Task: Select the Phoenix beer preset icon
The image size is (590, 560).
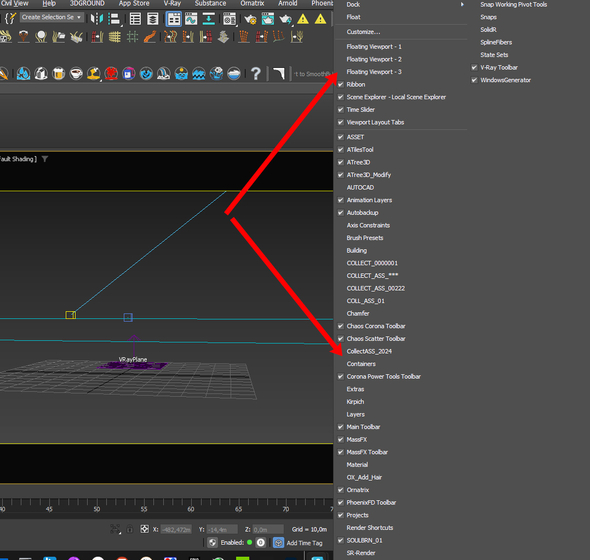Action: coord(58,73)
